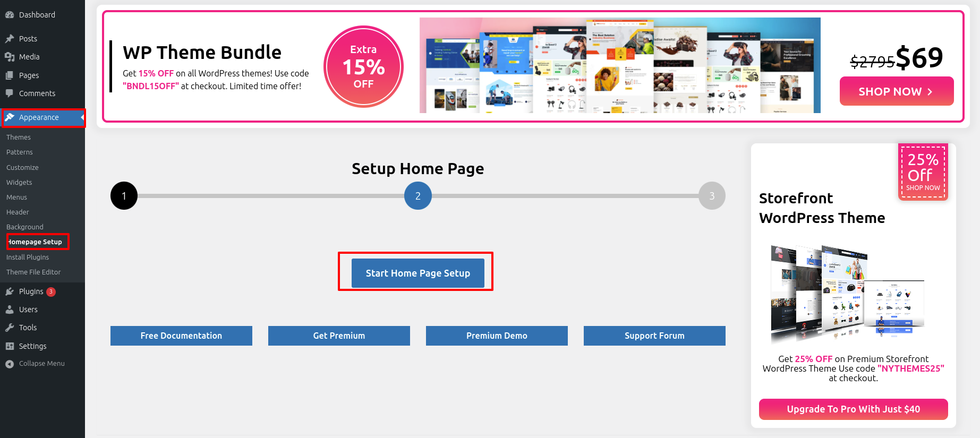This screenshot has width=980, height=438.
Task: Click the Get Premium button
Action: [x=339, y=336]
